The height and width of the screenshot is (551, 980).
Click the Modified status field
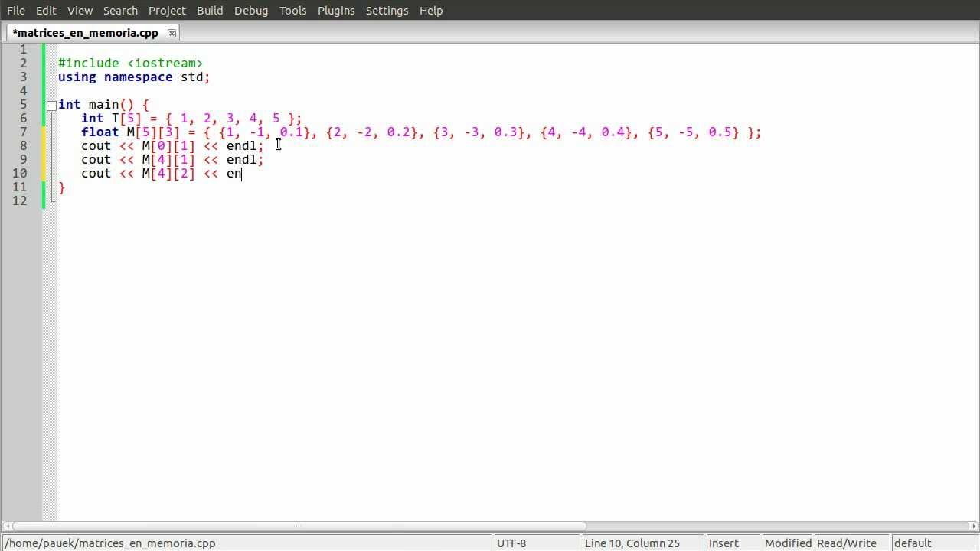788,543
